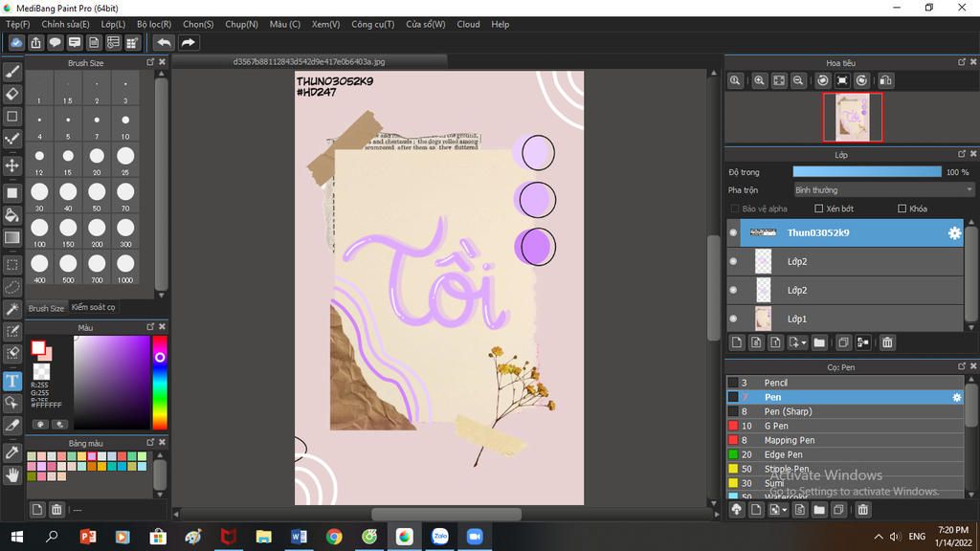Zoom in using the navigator magnifier plus
Screen dimensions: 980x551
759,80
